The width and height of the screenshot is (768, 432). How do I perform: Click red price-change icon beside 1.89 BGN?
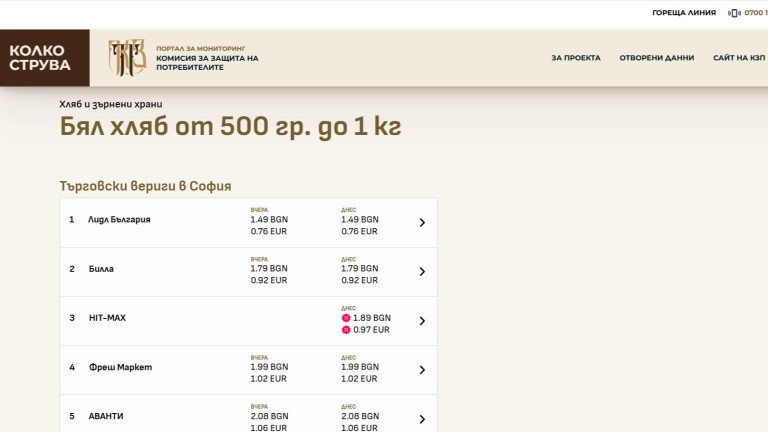point(346,318)
